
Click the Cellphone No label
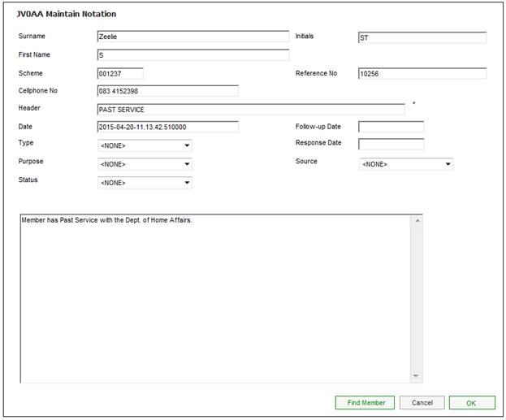37,91
